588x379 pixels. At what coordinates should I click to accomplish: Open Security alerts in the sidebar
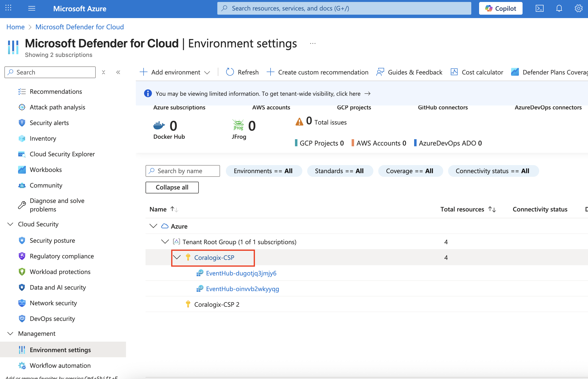(49, 123)
